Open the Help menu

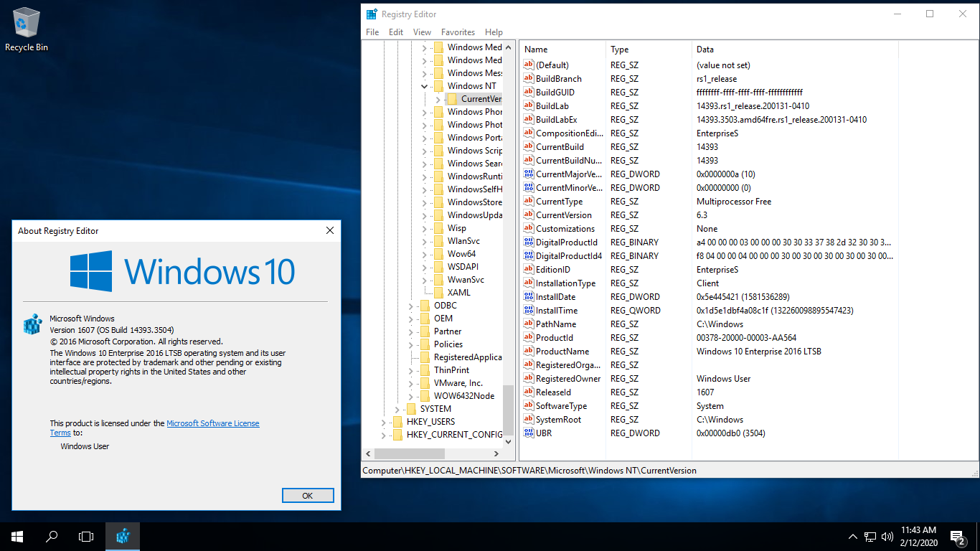point(494,32)
